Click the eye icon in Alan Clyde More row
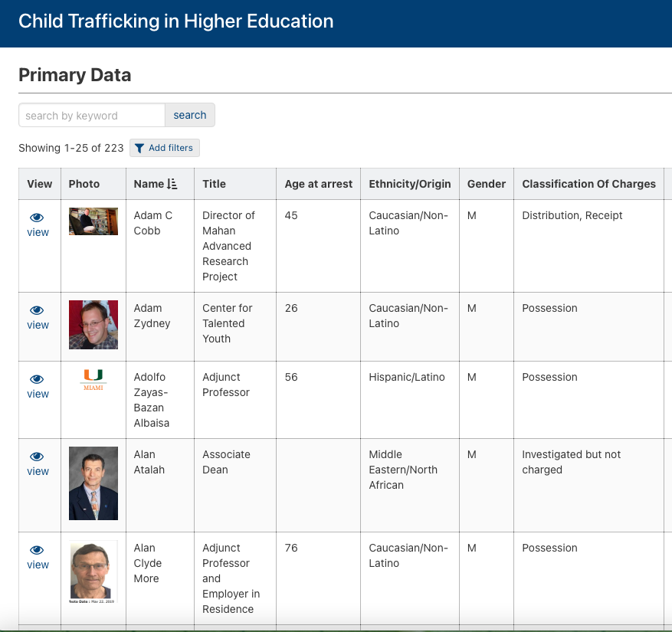Viewport: 672px width, 632px height. 37,551
